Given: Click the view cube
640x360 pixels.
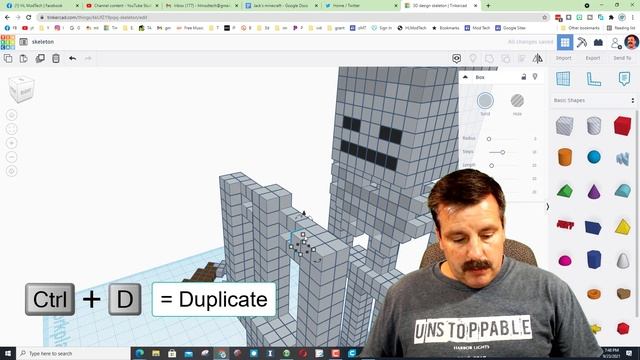Looking at the screenshot, I should [x=21, y=90].
